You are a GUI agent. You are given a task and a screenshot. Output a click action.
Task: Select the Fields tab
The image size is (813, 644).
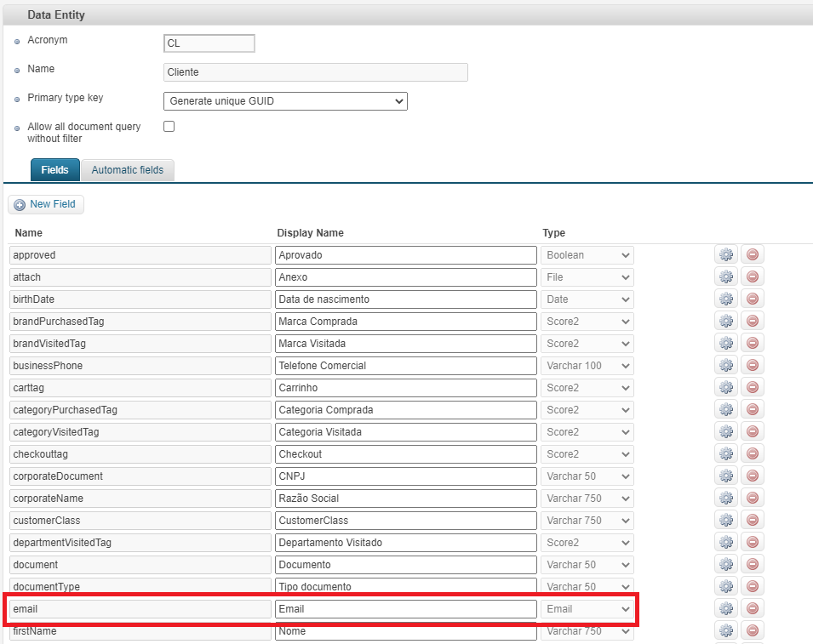point(55,170)
